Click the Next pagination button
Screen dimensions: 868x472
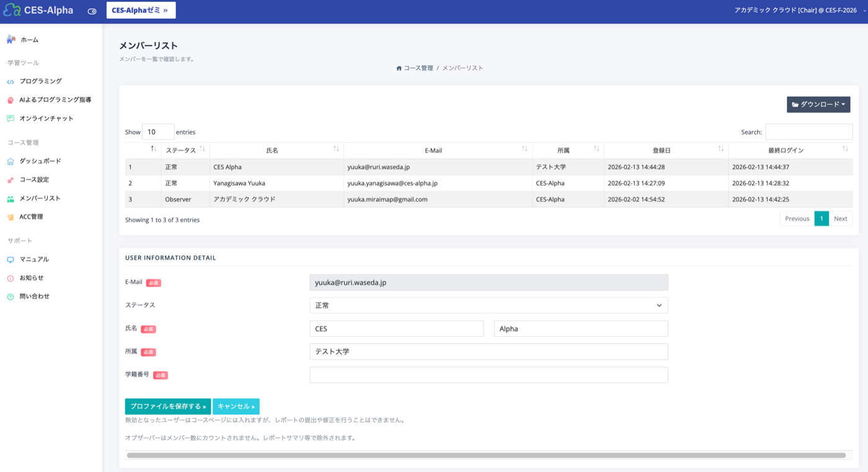coord(841,219)
